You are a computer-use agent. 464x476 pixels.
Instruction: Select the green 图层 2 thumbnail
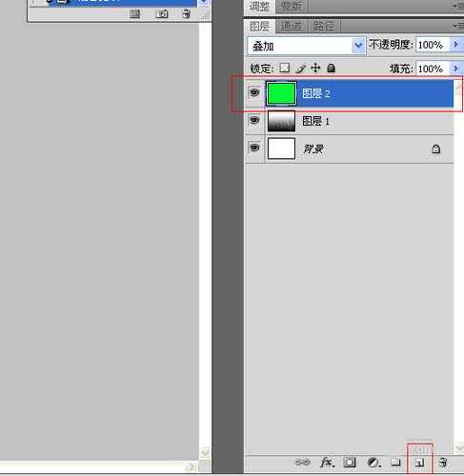click(x=281, y=93)
